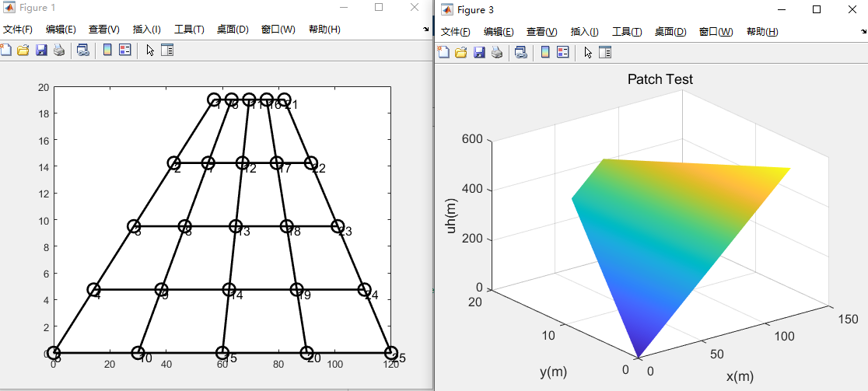Click the node circle labeled 20
The width and height of the screenshot is (868, 391).
[x=306, y=352]
